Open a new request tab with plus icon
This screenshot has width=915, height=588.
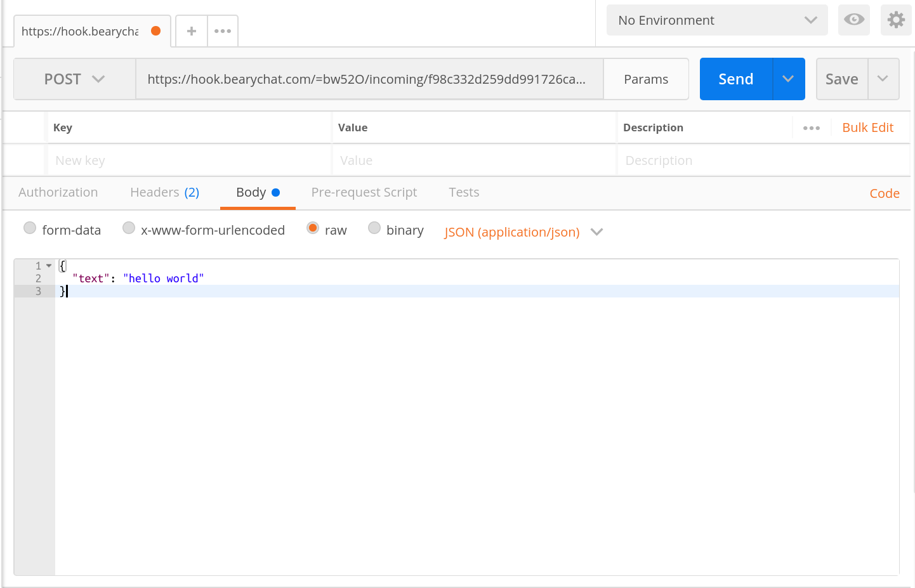(192, 31)
